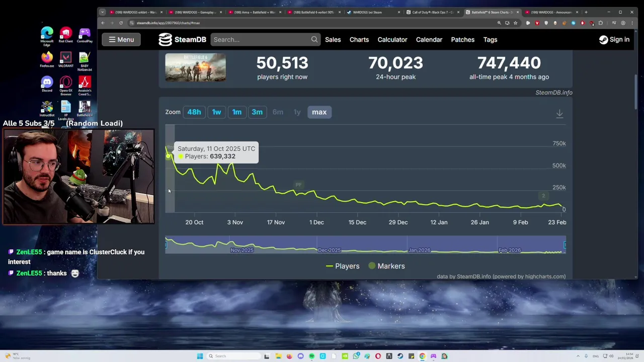This screenshot has width=644, height=362.
Task: Sign in through Steam
Action: coord(614,40)
